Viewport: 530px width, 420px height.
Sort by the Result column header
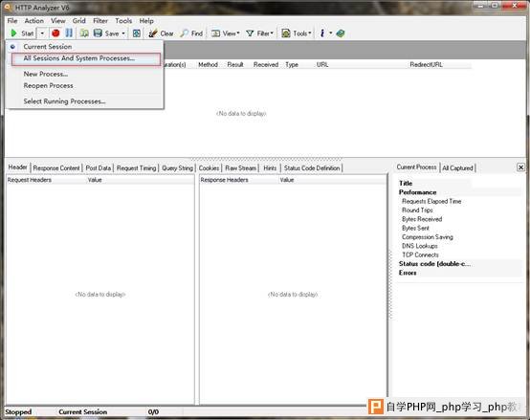[x=235, y=64]
